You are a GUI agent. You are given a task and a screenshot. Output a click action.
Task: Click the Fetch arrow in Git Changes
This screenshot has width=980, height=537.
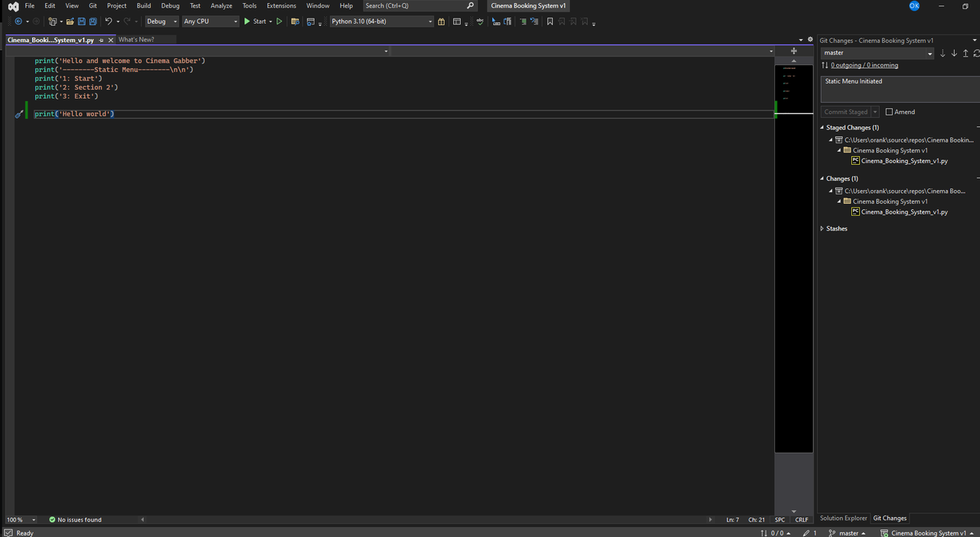coord(942,53)
